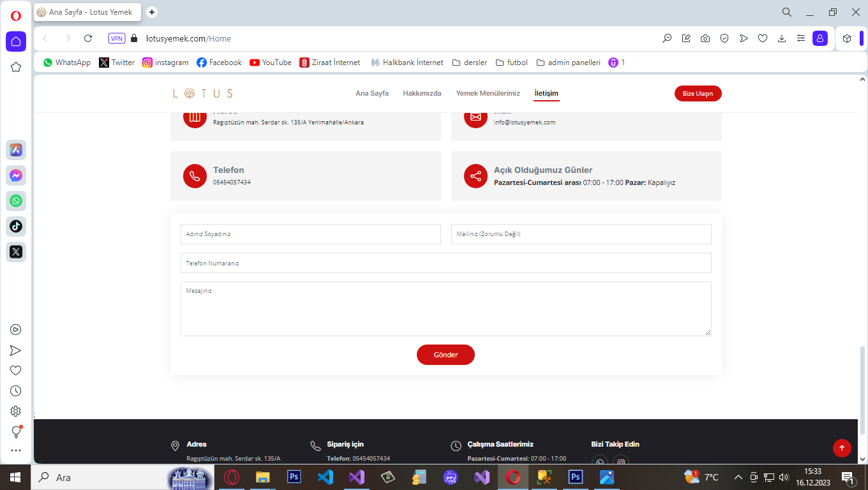Click the Adınız Soyadınız input field
The height and width of the screenshot is (490, 868).
[x=310, y=234]
